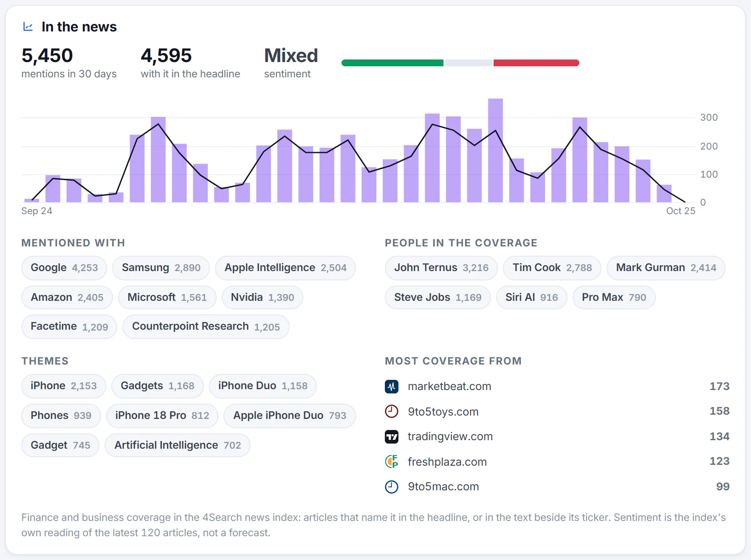Screen dimensions: 751x560
Task: Click the red negative sentiment bar segment
Action: (536, 63)
